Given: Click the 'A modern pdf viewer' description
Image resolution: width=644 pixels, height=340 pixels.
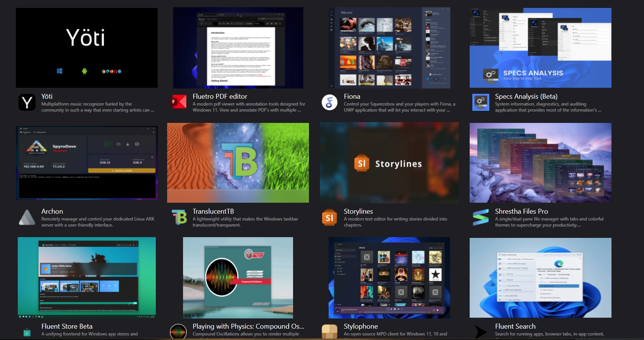Looking at the screenshot, I should (249, 107).
